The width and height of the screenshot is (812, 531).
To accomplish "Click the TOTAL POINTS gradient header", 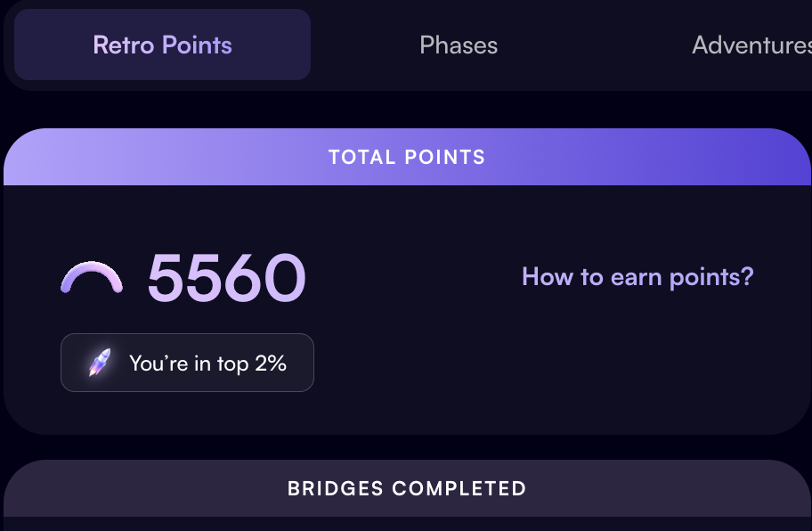I will [407, 157].
